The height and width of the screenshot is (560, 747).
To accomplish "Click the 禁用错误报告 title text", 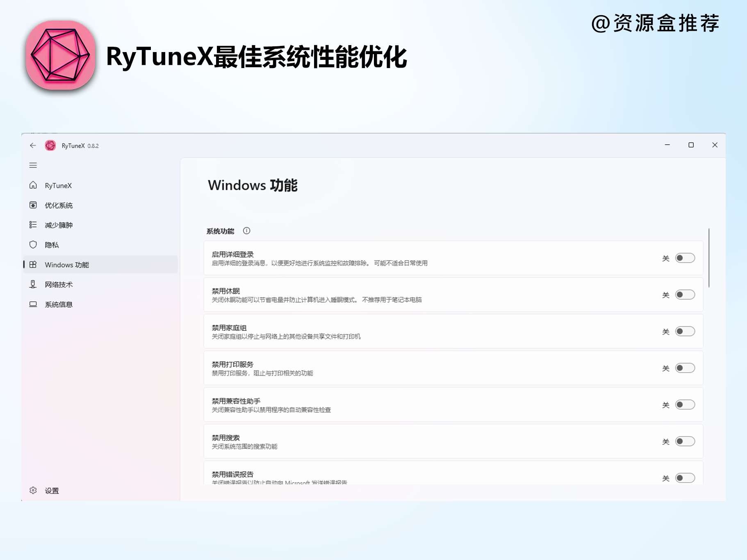I will coord(232,474).
